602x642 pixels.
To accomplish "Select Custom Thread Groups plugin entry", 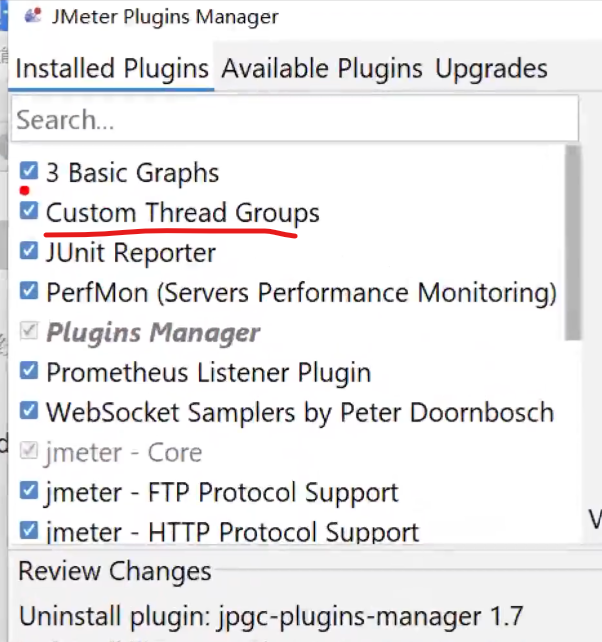I will 183,213.
